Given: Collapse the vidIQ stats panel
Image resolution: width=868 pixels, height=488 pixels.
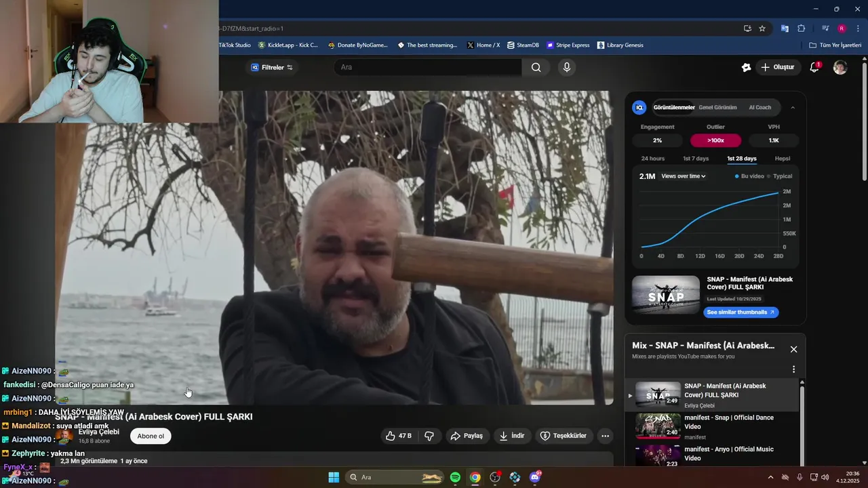Looking at the screenshot, I should 793,107.
